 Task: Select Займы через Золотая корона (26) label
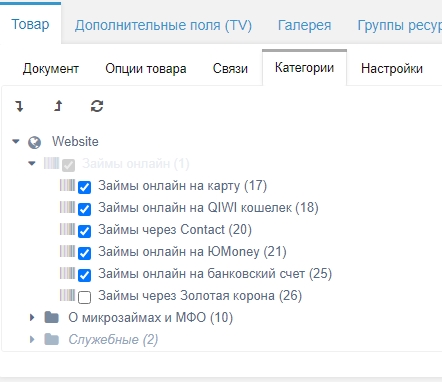tap(200, 296)
